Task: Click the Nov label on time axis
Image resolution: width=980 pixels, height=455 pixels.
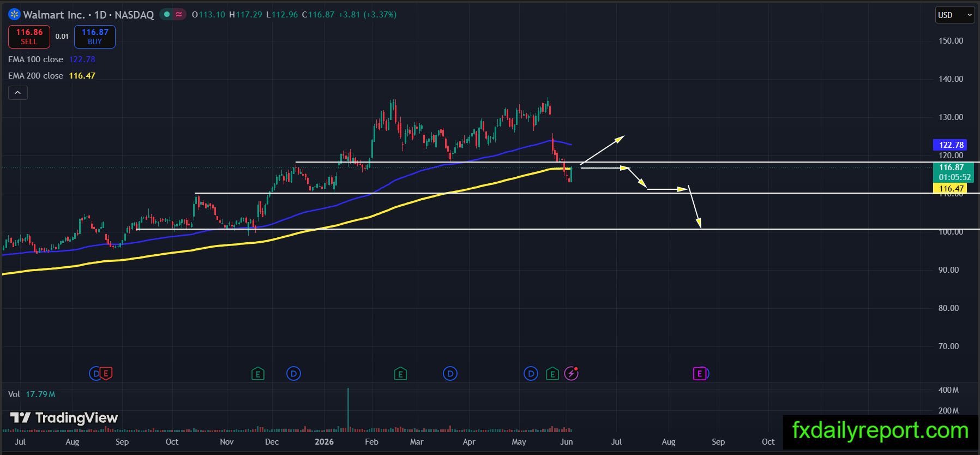Action: [226, 442]
